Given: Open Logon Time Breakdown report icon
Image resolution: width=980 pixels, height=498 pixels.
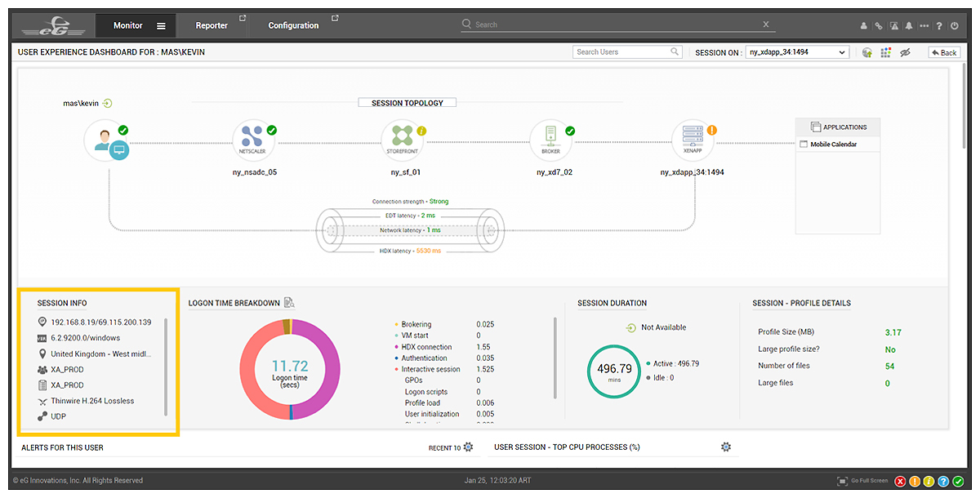Looking at the screenshot, I should point(289,303).
